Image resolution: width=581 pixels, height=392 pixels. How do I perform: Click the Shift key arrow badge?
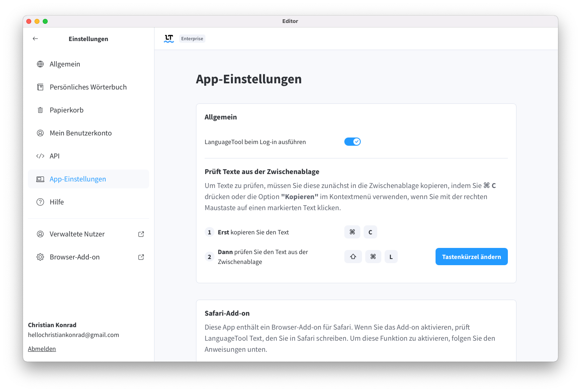[x=353, y=257]
